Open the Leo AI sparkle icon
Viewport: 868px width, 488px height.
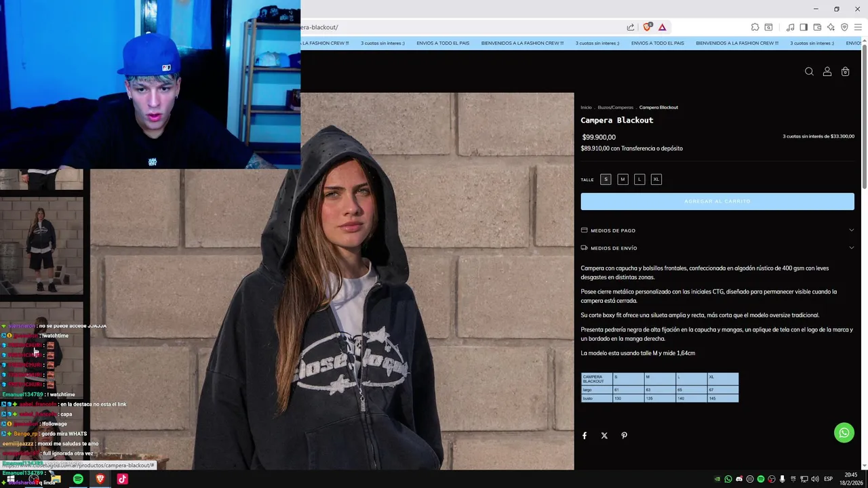pyautogui.click(x=831, y=27)
